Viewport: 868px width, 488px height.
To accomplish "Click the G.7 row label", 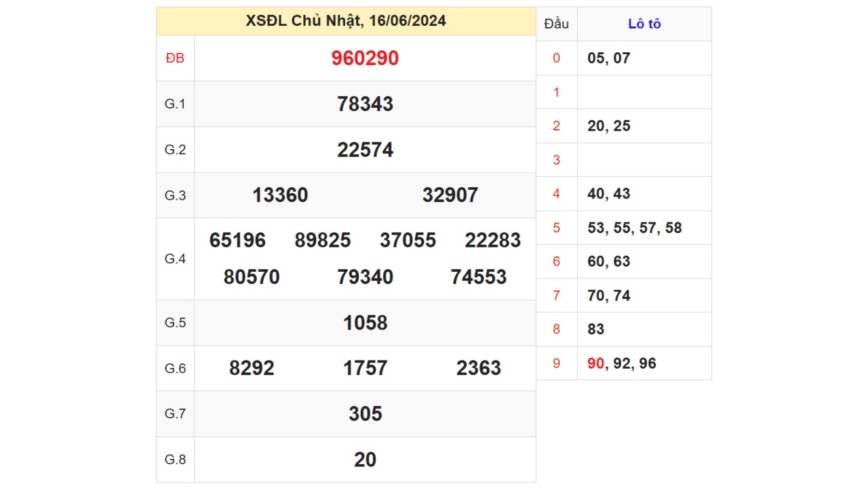I will coord(175,414).
